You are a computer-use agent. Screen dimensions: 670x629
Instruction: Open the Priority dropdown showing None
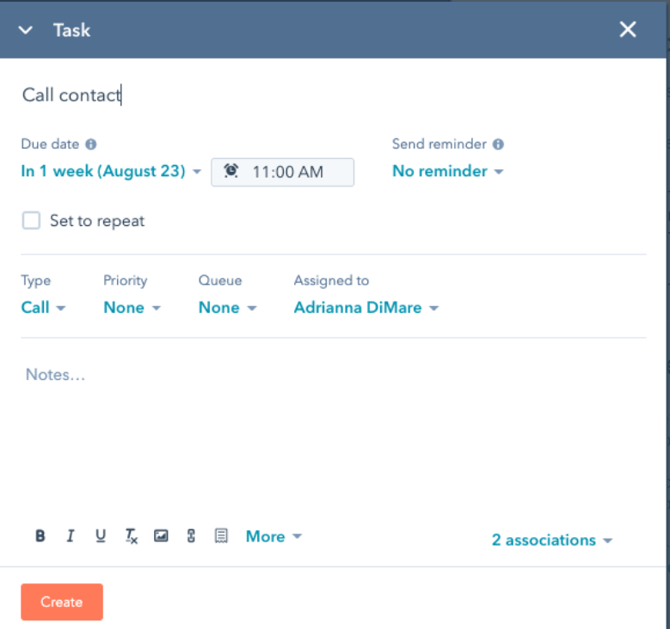tap(132, 307)
